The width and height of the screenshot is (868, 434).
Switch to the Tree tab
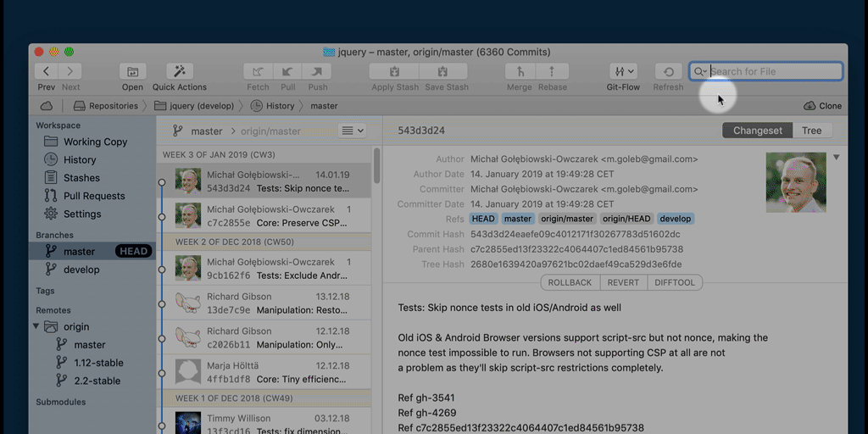click(811, 131)
